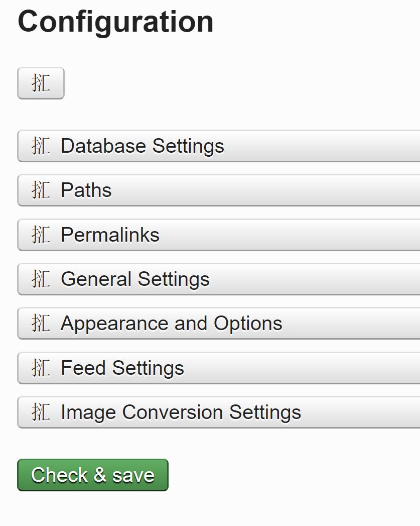
Task: Click the Configuration page heading
Action: pos(115,22)
